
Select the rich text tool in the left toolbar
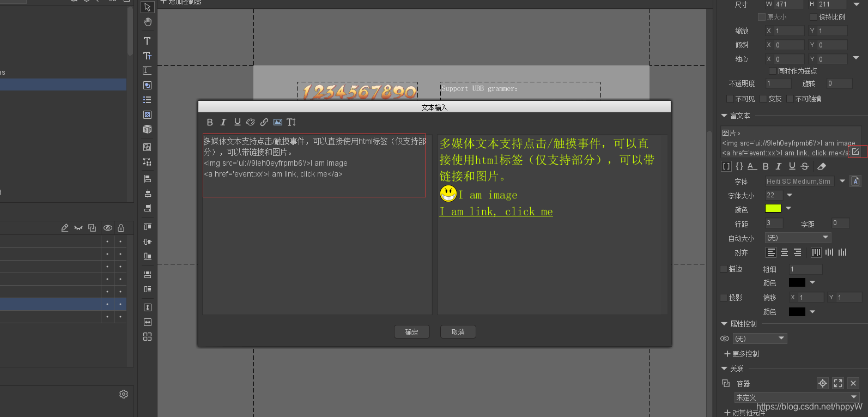point(147,56)
